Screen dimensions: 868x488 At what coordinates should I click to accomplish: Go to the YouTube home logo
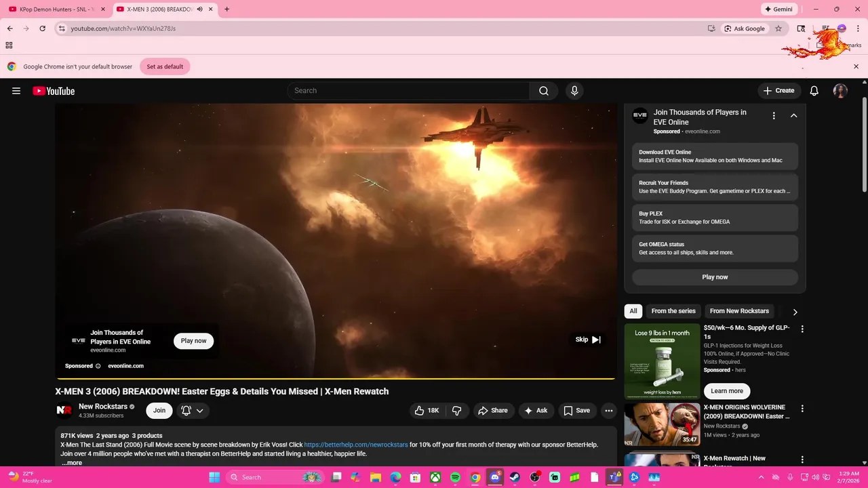[x=54, y=91]
